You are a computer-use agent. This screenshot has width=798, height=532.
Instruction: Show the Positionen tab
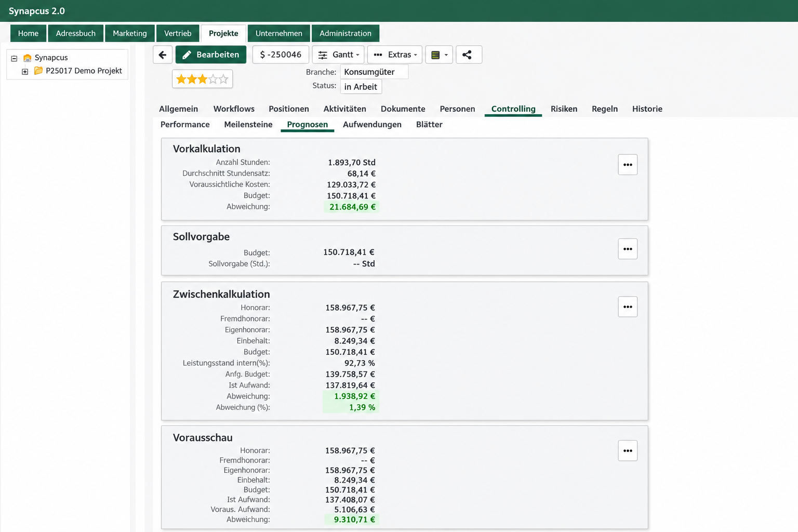tap(289, 109)
